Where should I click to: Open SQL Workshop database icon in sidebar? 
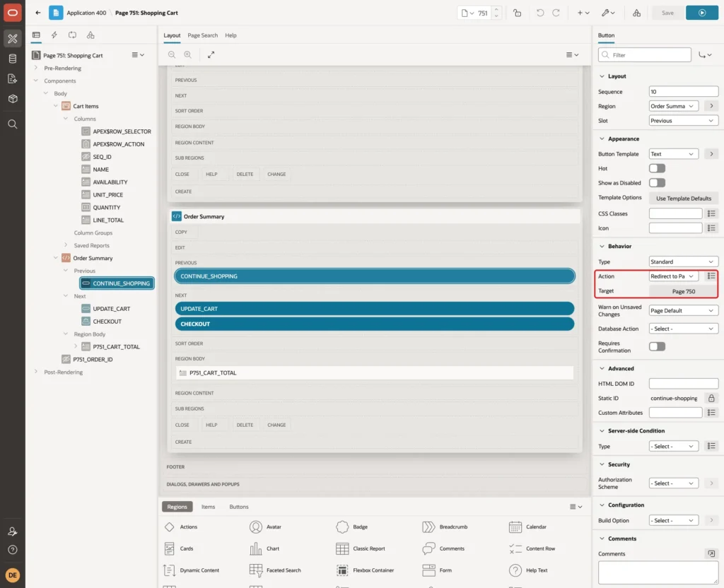(x=13, y=59)
